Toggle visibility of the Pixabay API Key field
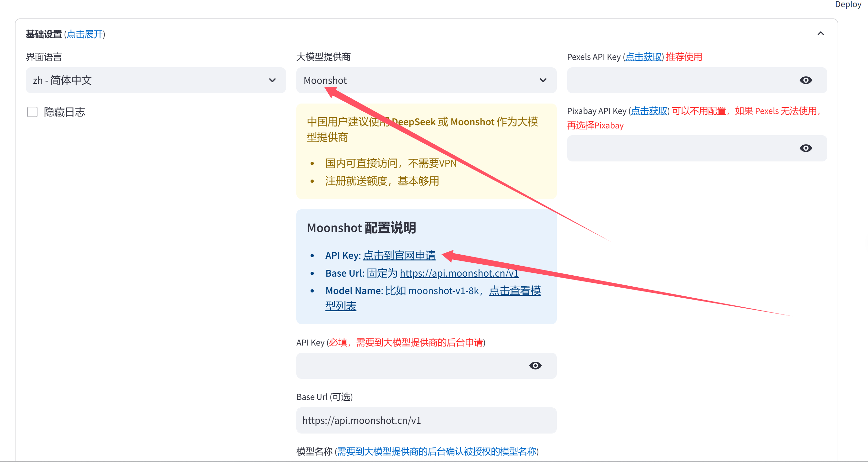Screen dimensions: 868x462 [806, 148]
